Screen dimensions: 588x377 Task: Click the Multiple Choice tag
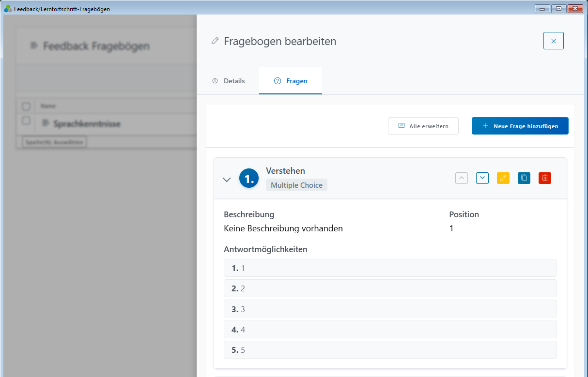(296, 185)
